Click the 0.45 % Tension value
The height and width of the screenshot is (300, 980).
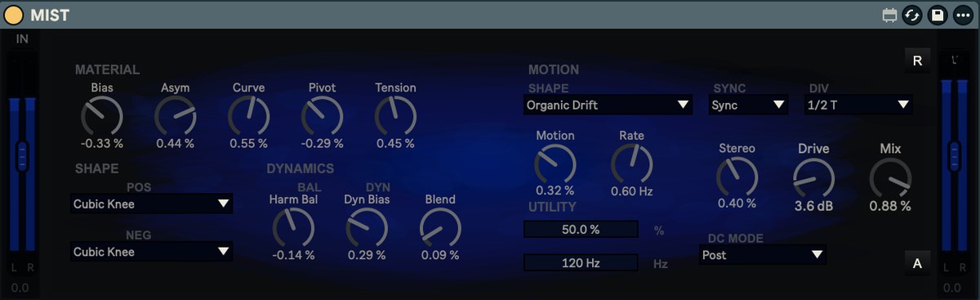click(395, 144)
